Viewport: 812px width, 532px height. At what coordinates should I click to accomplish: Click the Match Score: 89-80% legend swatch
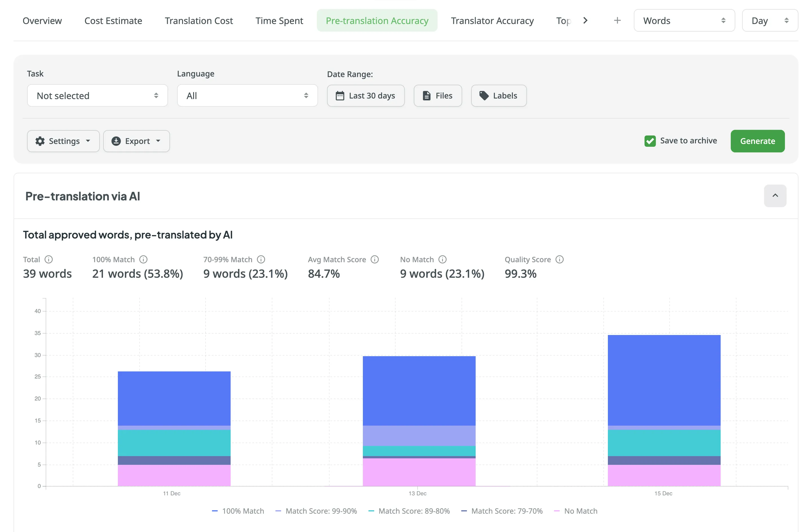tap(371, 511)
